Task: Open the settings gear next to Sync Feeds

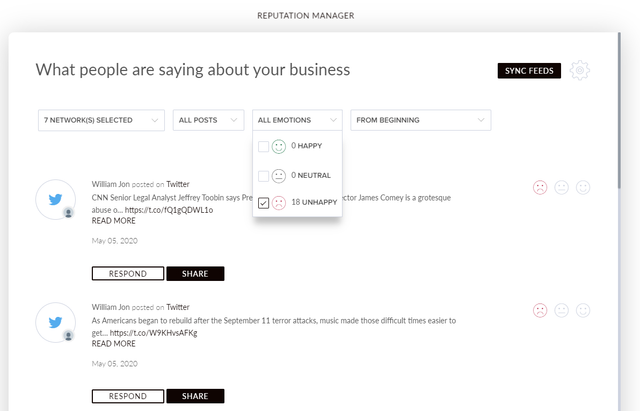Action: pyautogui.click(x=580, y=71)
